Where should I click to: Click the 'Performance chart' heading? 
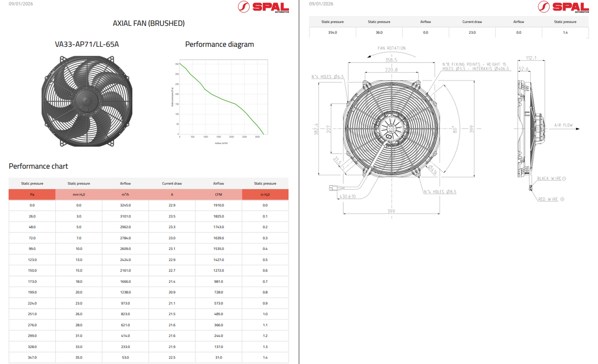[38, 166]
